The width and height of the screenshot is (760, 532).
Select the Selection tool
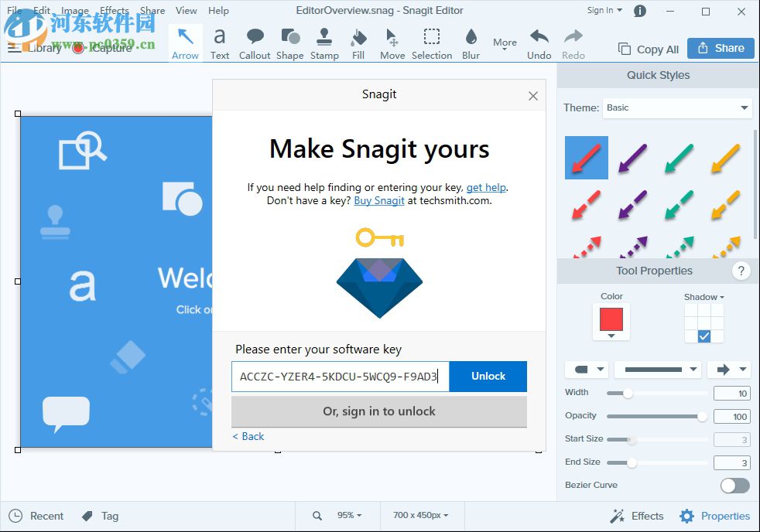(431, 43)
